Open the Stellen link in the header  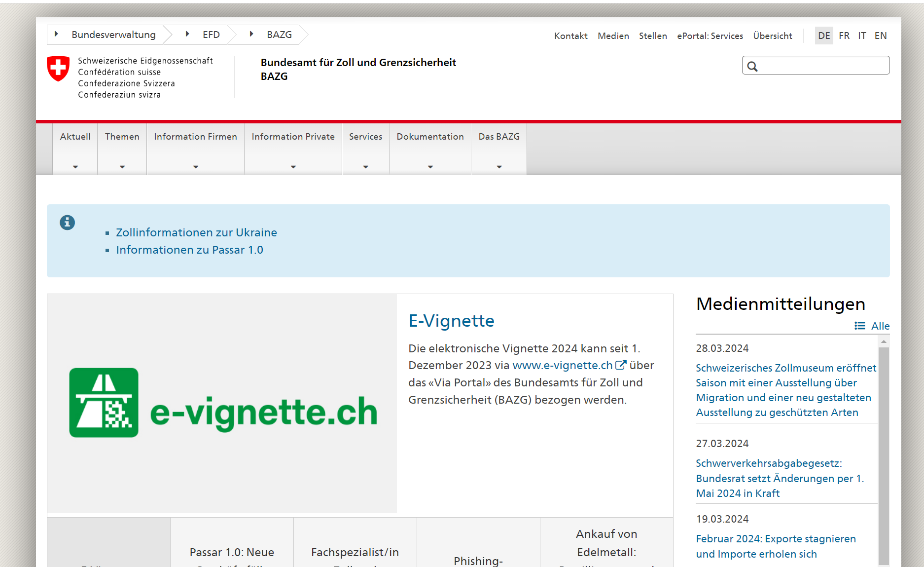(653, 36)
